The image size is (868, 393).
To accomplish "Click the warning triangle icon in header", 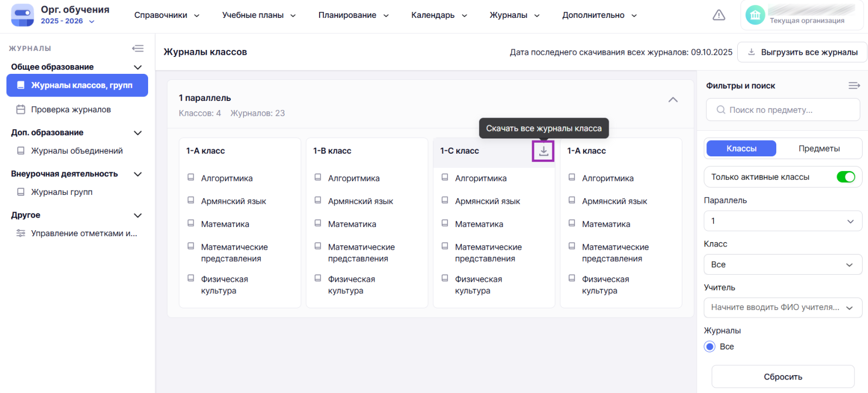I will pyautogui.click(x=718, y=15).
